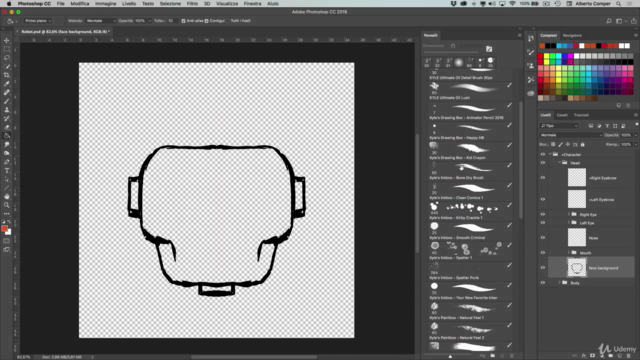
Task: Switch to the Canali tab
Action: click(x=562, y=115)
